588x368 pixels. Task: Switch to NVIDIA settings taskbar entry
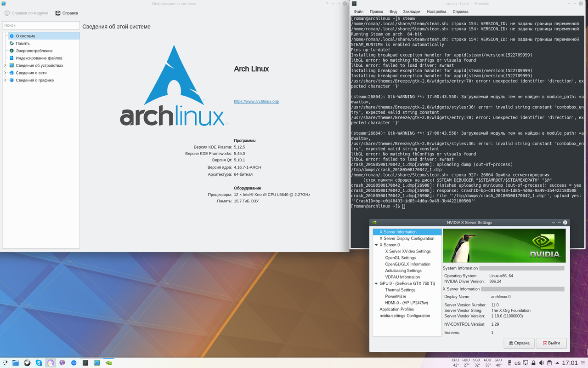point(109,362)
